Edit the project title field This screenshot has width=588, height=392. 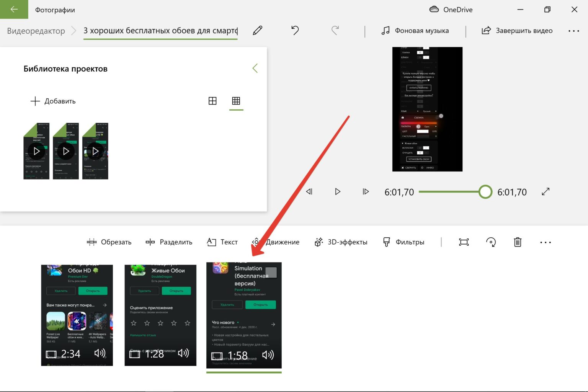click(x=160, y=31)
